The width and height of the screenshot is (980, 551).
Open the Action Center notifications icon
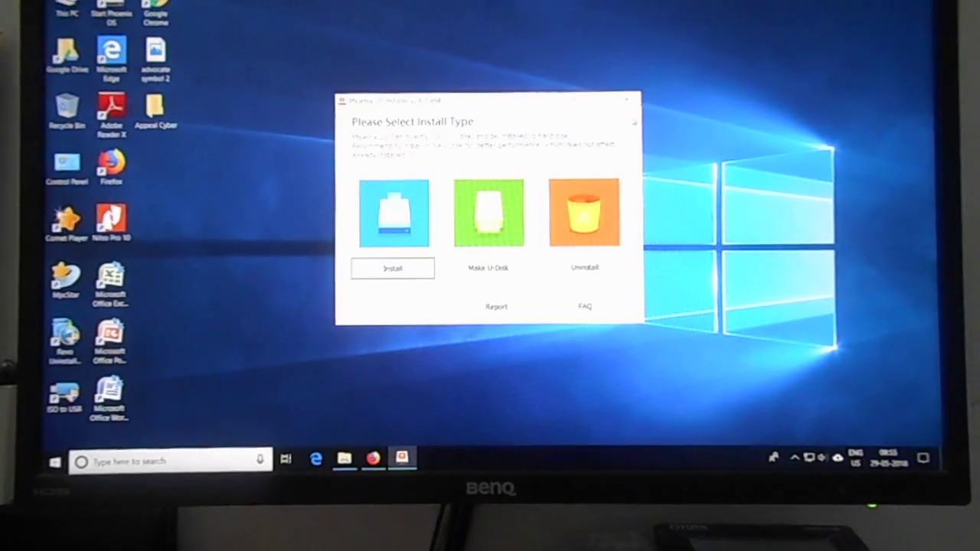(923, 458)
